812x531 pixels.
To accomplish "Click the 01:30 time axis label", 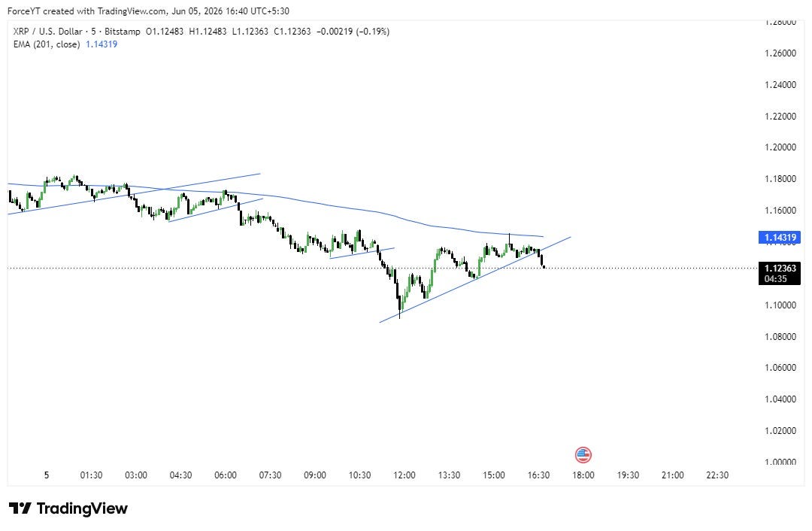I will pyautogui.click(x=91, y=475).
